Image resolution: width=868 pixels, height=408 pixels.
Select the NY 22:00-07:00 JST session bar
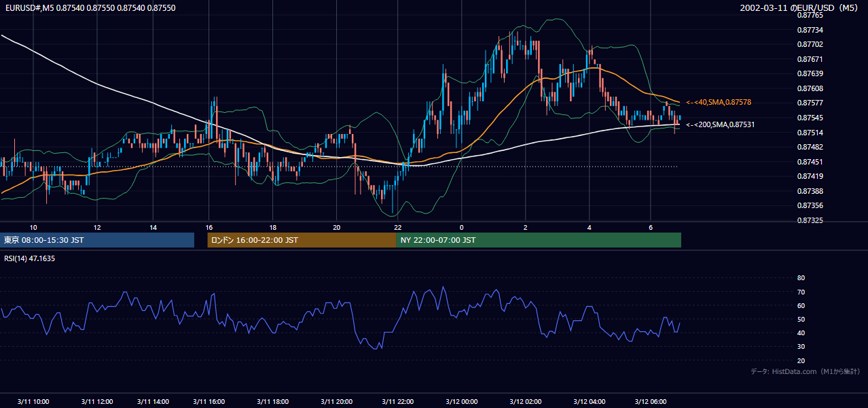pyautogui.click(x=539, y=240)
